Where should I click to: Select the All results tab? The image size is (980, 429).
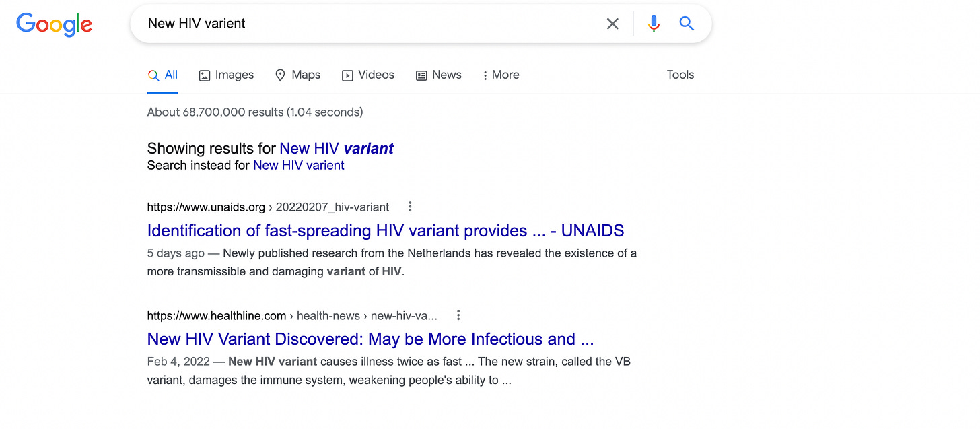[x=163, y=75]
